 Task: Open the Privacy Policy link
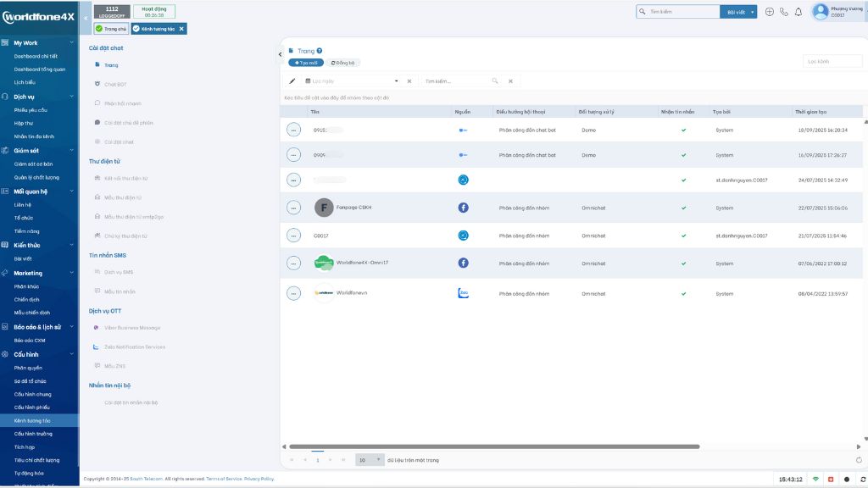(259, 479)
